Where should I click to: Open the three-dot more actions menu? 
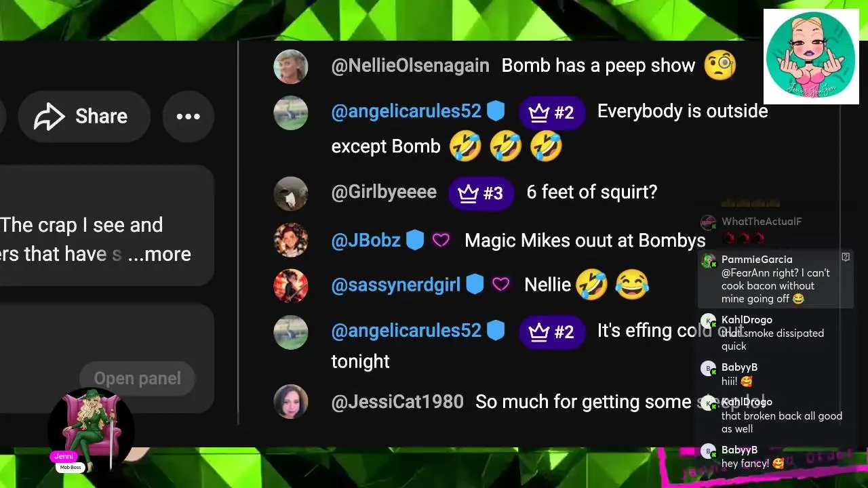click(188, 117)
